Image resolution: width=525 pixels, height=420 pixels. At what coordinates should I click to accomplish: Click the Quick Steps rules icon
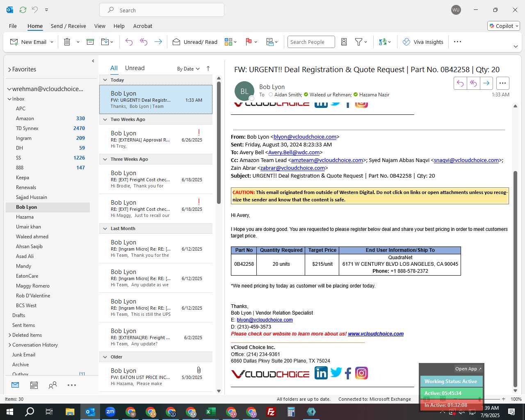point(270,42)
